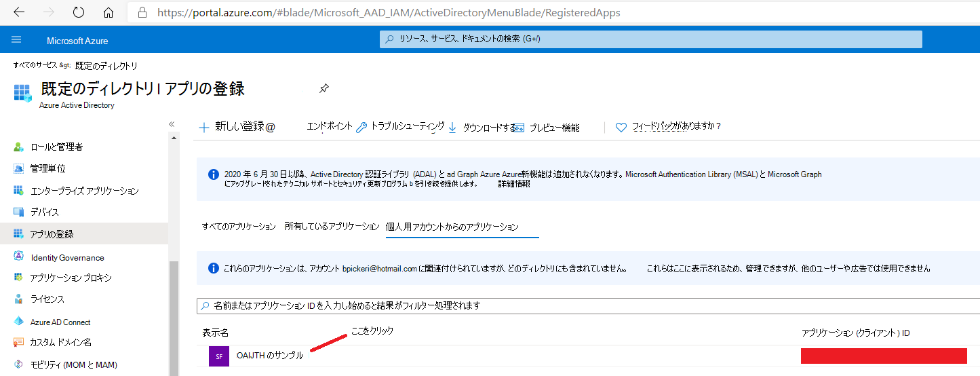Open the Azure hamburger menu
The width and height of the screenshot is (980, 376).
(17, 40)
